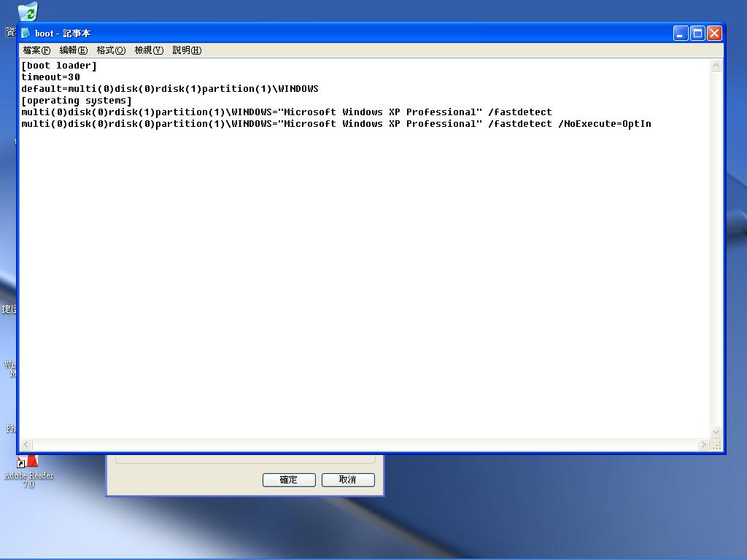Open the 檔案(F) menu
The width and height of the screenshot is (747, 560).
coord(36,50)
